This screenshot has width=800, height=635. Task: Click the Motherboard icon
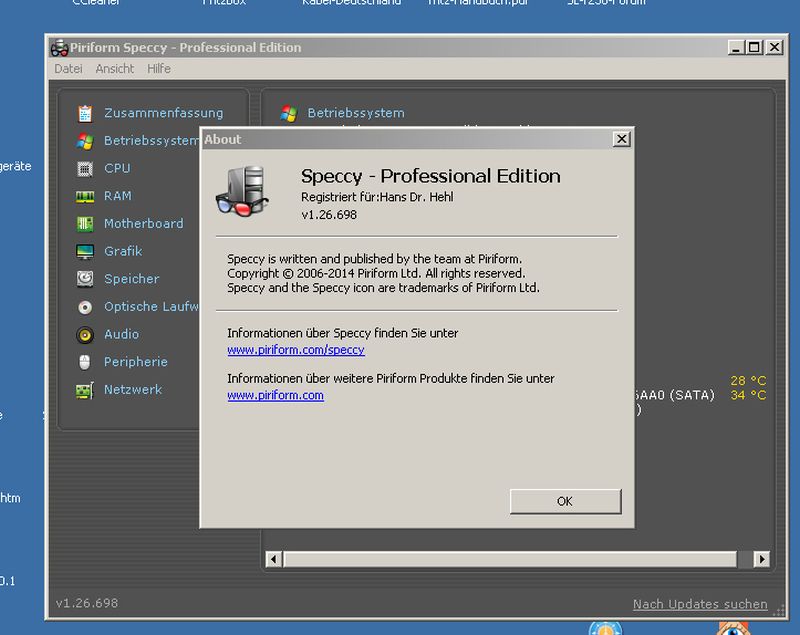pyautogui.click(x=85, y=224)
